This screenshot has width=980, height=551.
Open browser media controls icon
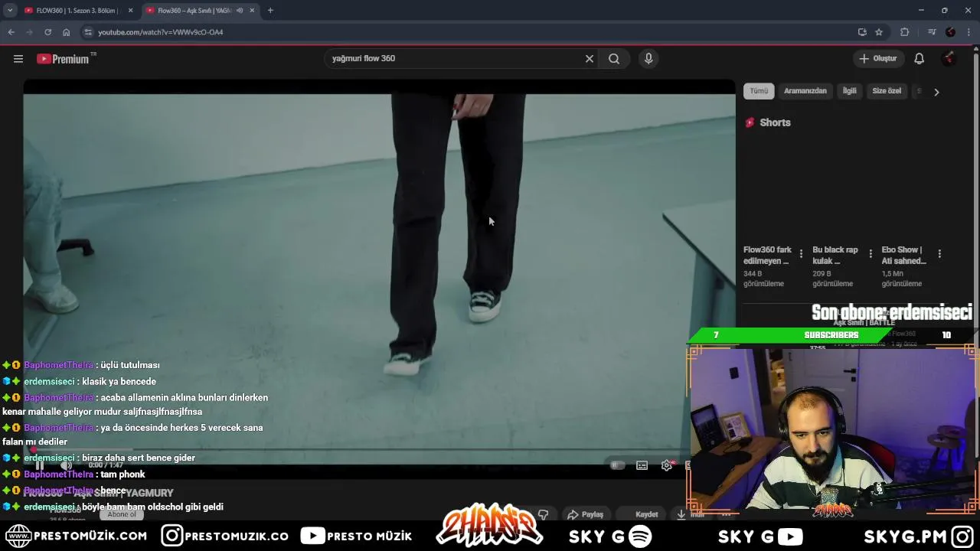click(x=932, y=32)
